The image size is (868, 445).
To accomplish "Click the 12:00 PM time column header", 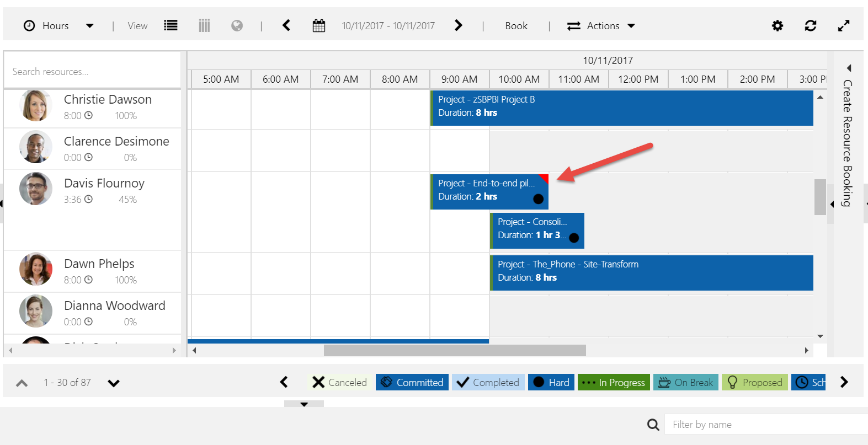I will click(638, 79).
